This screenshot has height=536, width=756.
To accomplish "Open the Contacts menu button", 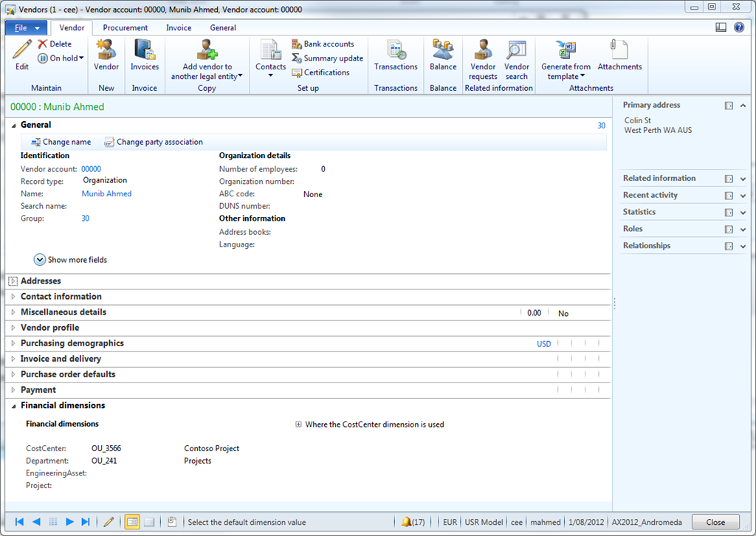I will pyautogui.click(x=270, y=58).
